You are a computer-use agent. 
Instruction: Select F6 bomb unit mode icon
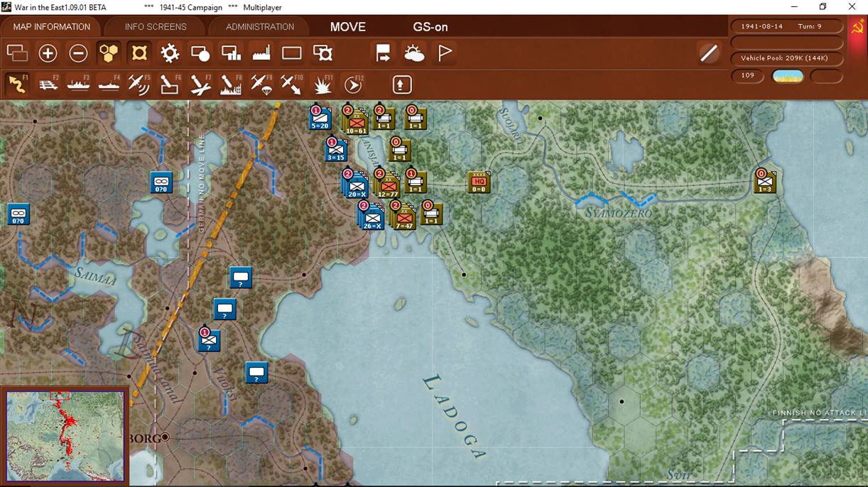[170, 84]
